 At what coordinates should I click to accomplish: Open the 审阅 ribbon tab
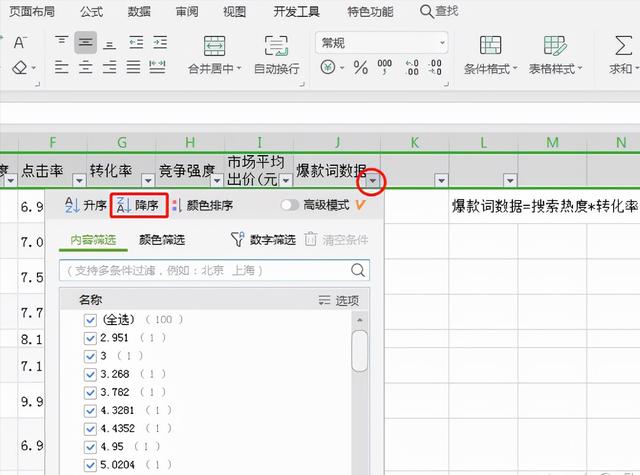[187, 11]
